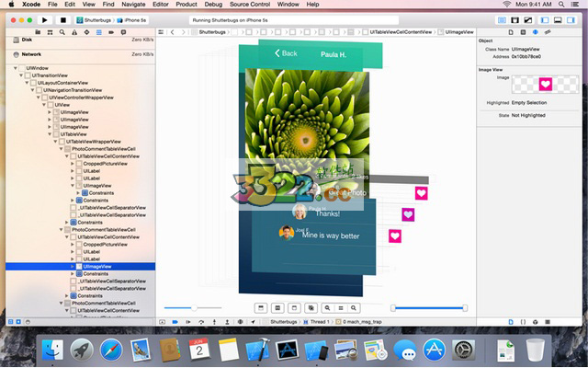Open Safari from the Dock

click(111, 350)
